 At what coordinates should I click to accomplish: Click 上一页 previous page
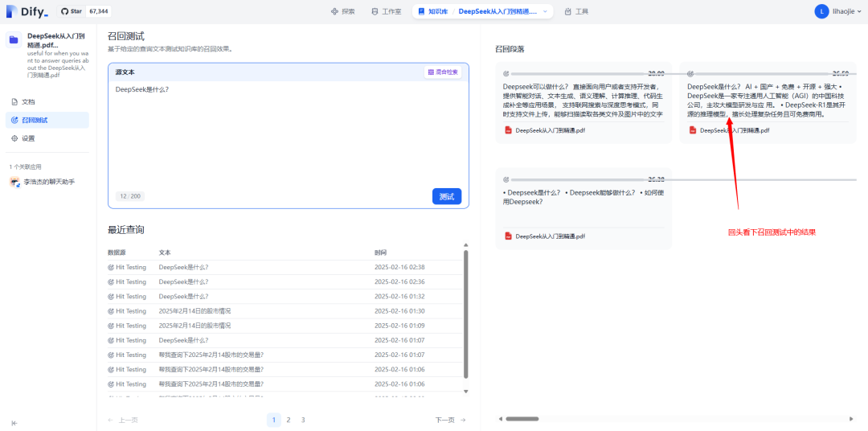click(x=123, y=420)
